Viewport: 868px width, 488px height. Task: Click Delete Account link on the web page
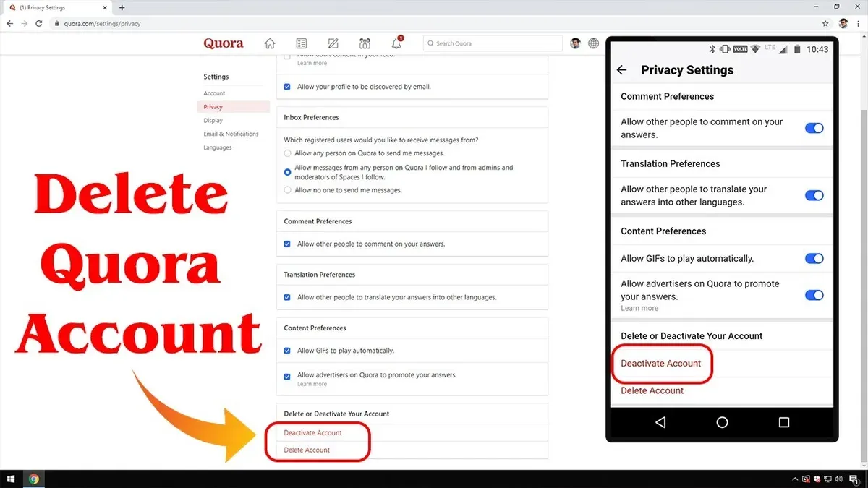307,450
